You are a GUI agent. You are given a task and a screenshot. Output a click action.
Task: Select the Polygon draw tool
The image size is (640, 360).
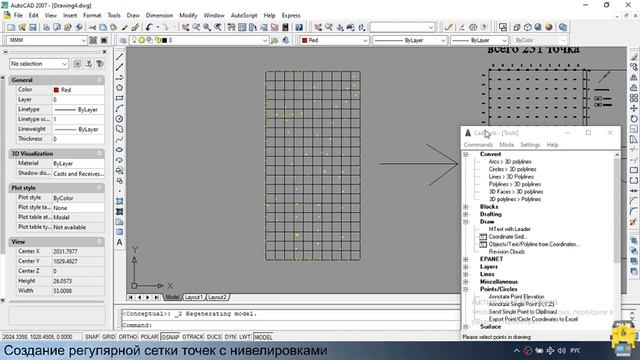(x=119, y=88)
